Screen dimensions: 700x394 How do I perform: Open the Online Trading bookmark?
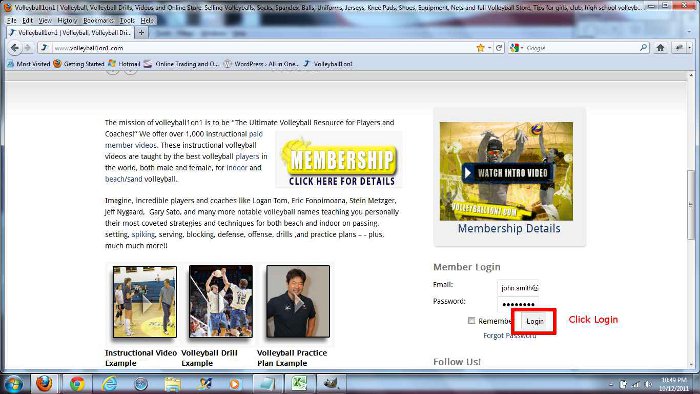[181, 64]
